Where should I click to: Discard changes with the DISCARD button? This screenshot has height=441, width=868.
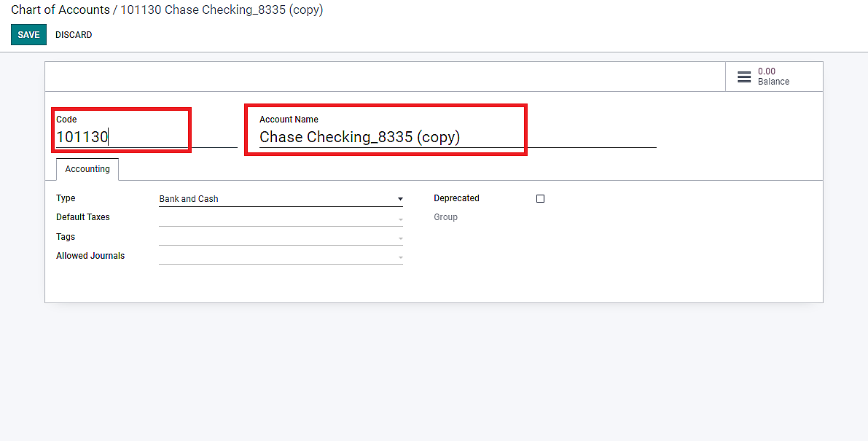(x=74, y=35)
